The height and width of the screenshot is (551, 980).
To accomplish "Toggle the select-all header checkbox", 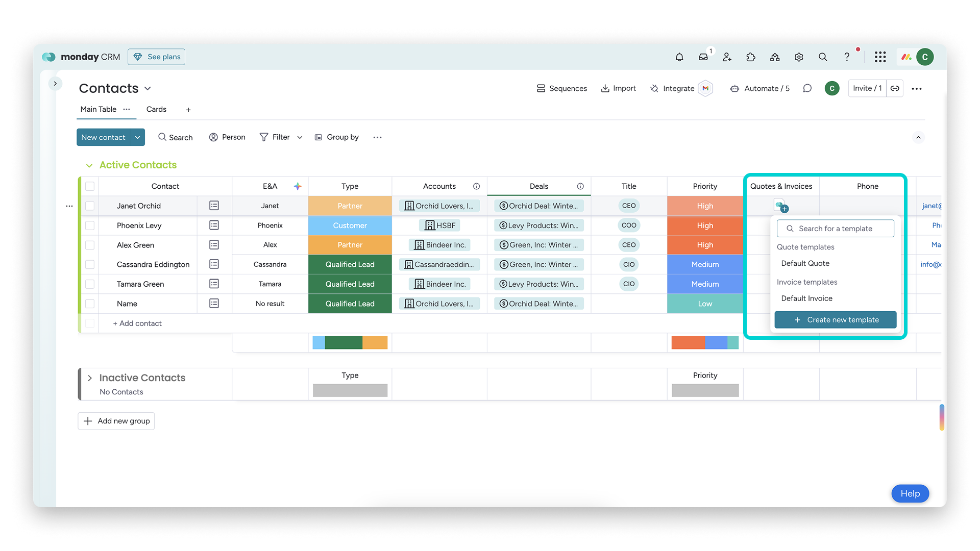I will (x=90, y=186).
